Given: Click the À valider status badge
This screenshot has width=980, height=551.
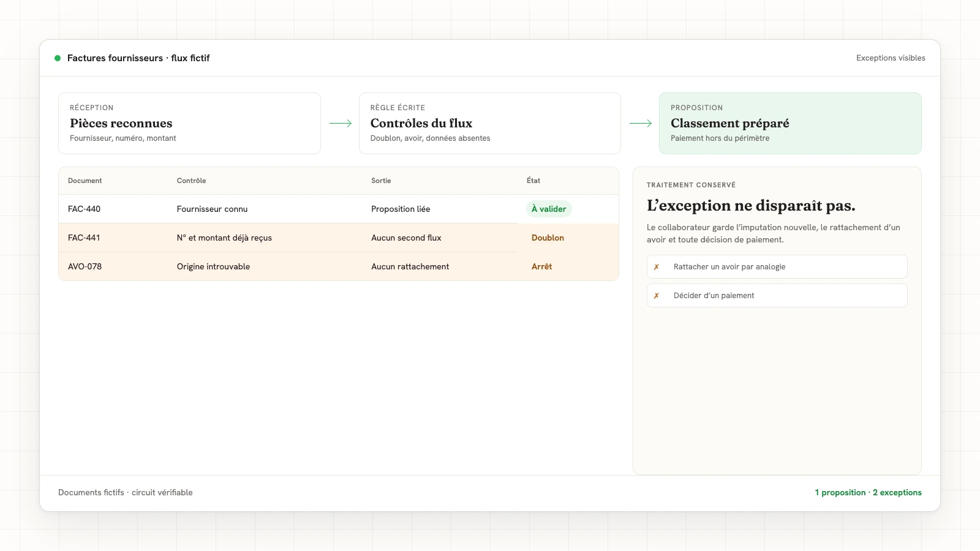Looking at the screenshot, I should coord(549,209).
